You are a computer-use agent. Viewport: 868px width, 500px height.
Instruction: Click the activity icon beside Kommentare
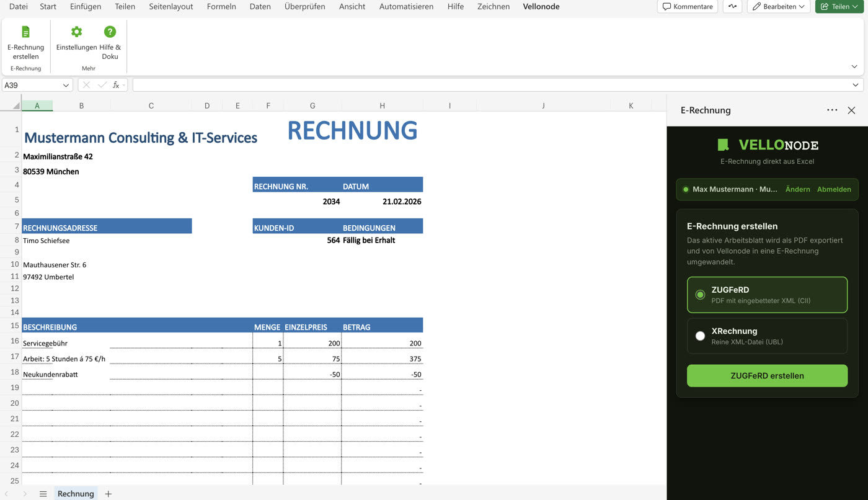tap(732, 7)
